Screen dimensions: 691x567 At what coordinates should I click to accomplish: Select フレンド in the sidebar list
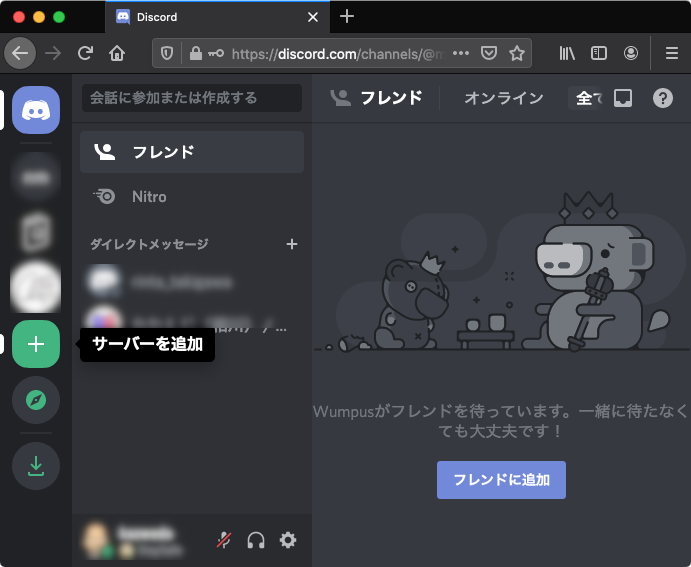coord(192,152)
